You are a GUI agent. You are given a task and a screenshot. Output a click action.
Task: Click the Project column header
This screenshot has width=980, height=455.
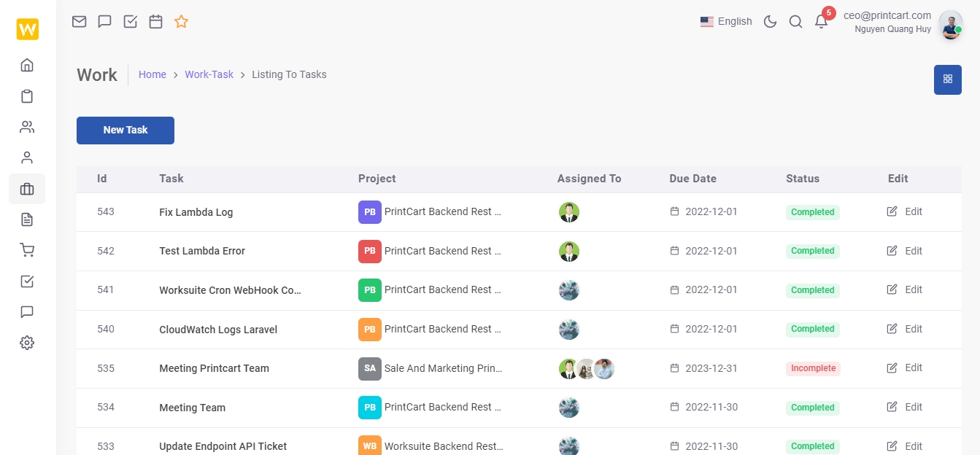point(377,179)
